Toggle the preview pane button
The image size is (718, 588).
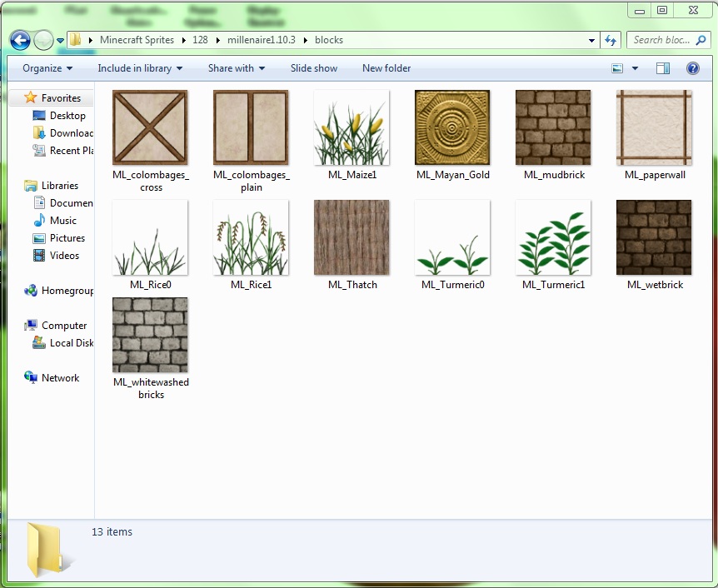pos(663,67)
